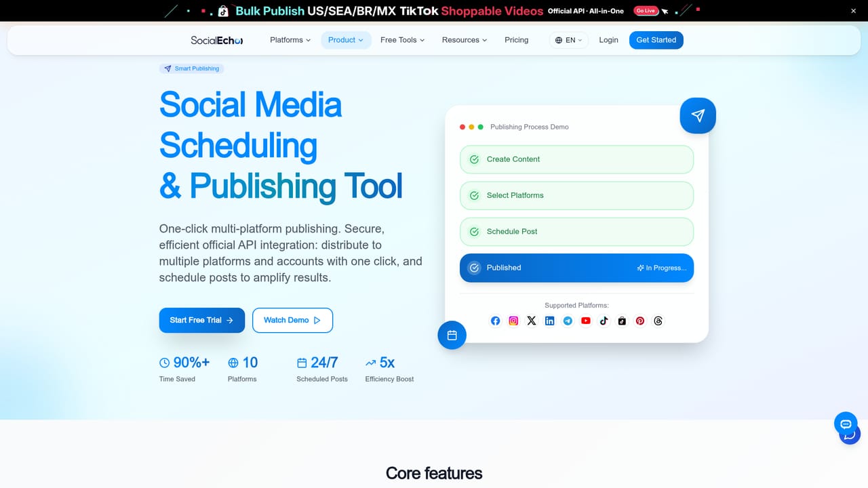Select the Create Content step

[x=576, y=159]
